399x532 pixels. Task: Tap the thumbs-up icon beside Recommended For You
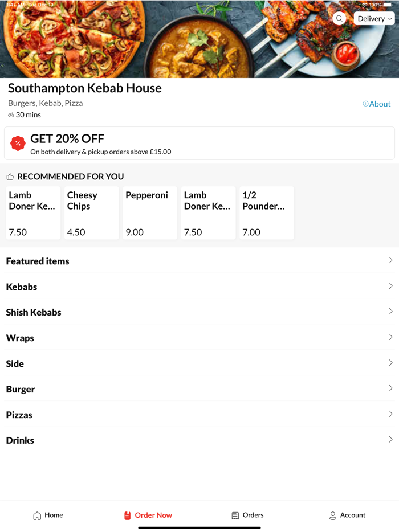click(9, 177)
